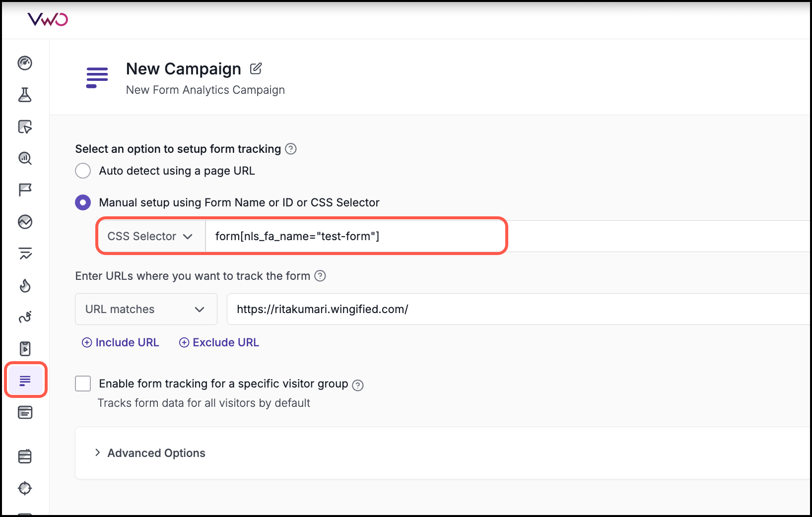This screenshot has height=517, width=812.
Task: Open the CSS Selector dropdown
Action: (150, 236)
